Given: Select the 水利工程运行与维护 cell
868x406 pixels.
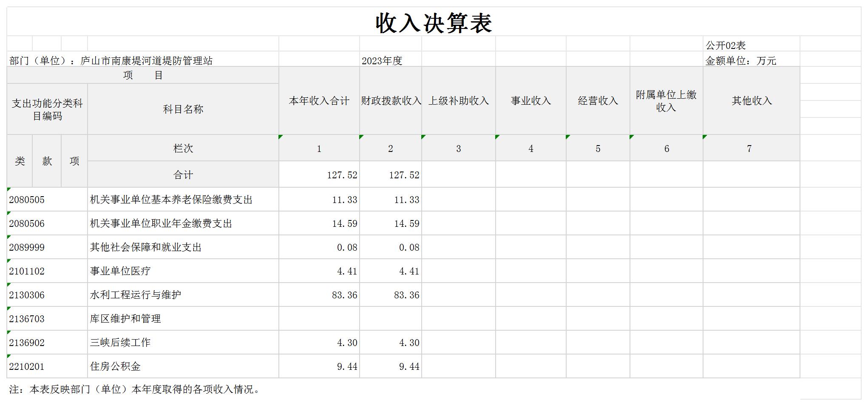Looking at the screenshot, I should pyautogui.click(x=136, y=295).
